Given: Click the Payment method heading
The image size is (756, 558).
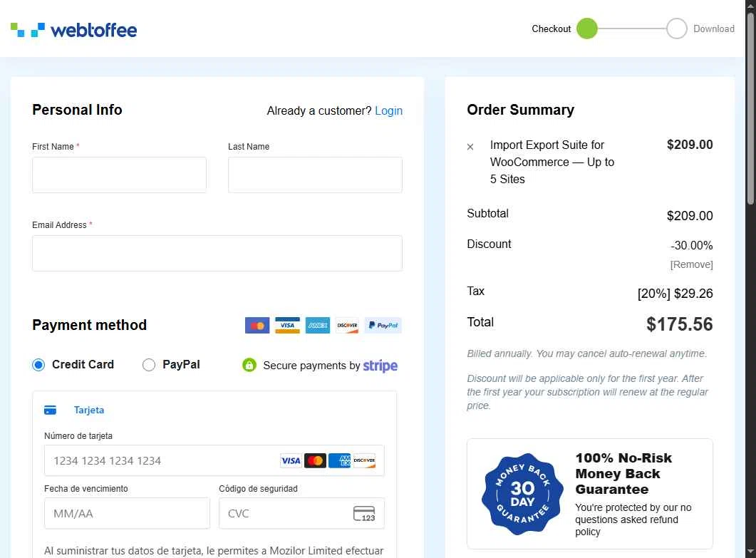Looking at the screenshot, I should [x=90, y=325].
